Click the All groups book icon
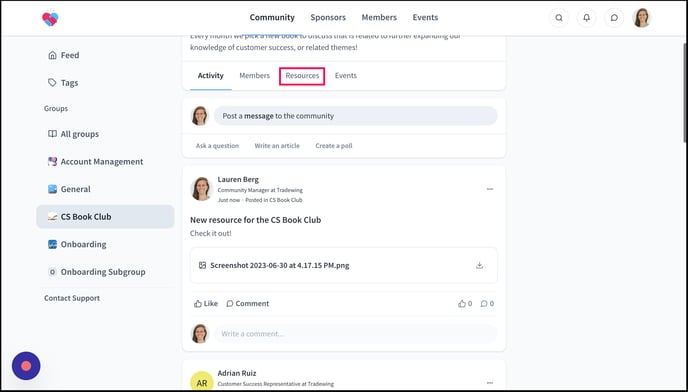688x392 pixels. 52,134
